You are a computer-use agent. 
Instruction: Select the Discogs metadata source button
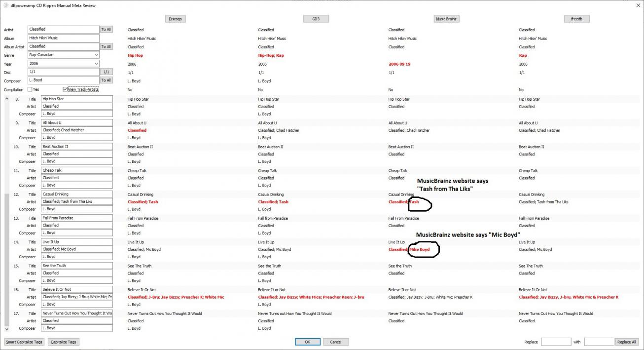[175, 19]
